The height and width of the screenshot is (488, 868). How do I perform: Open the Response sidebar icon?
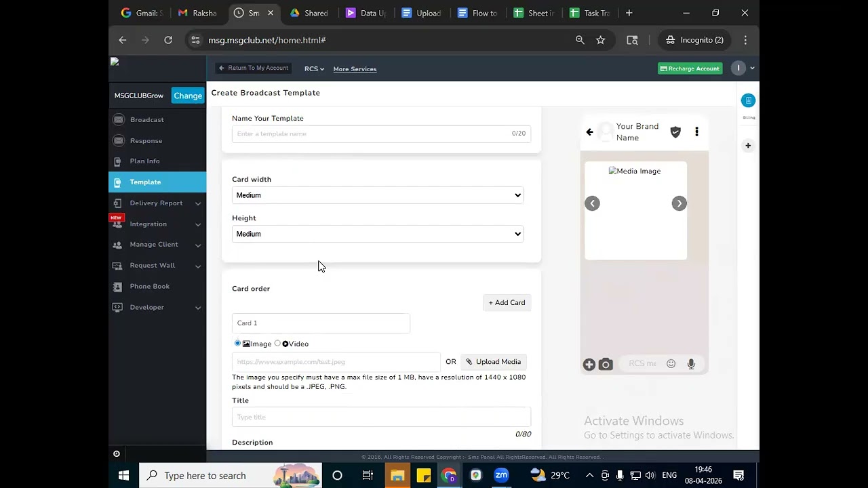pyautogui.click(x=119, y=141)
